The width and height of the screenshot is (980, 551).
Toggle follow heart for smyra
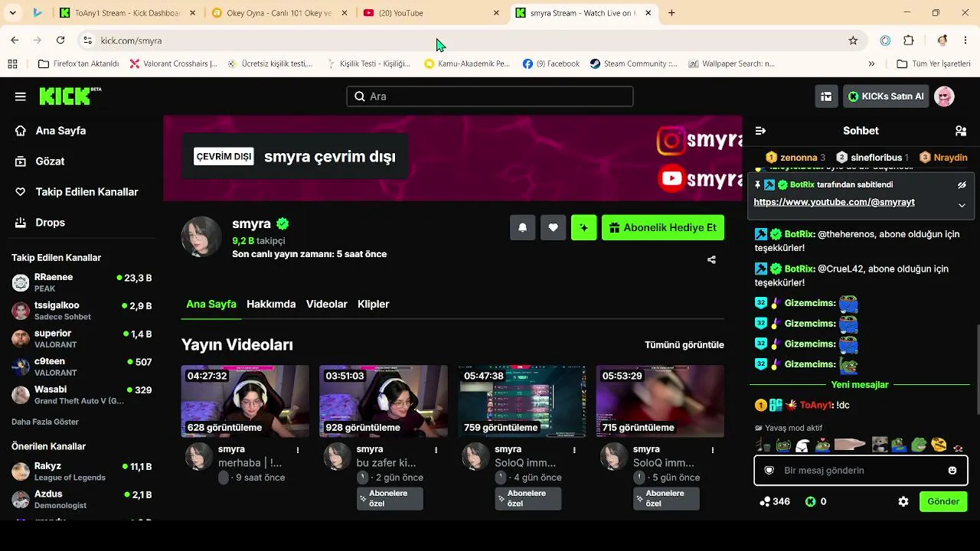[x=554, y=227]
